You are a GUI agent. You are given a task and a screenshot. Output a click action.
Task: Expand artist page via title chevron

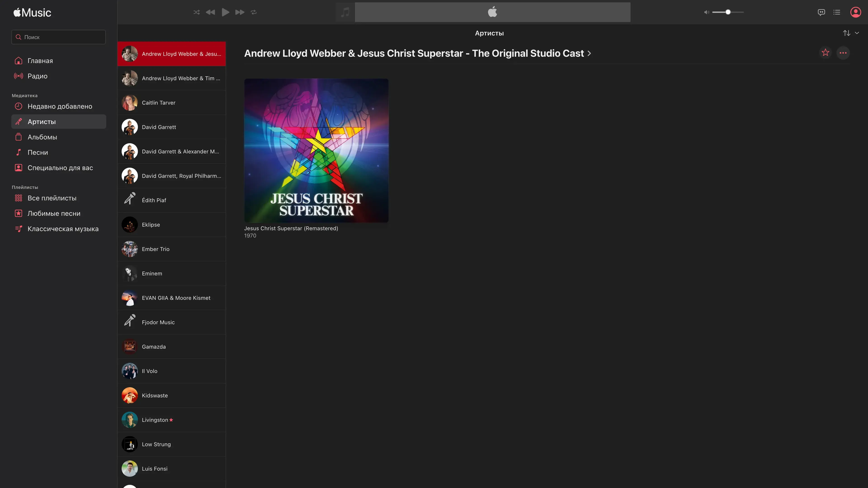(589, 54)
